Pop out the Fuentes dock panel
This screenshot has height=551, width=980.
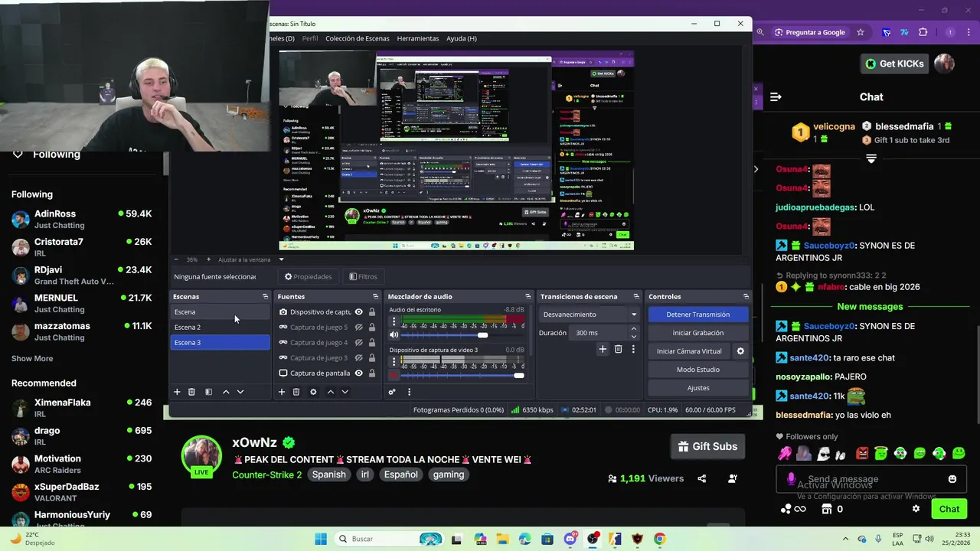375,297
